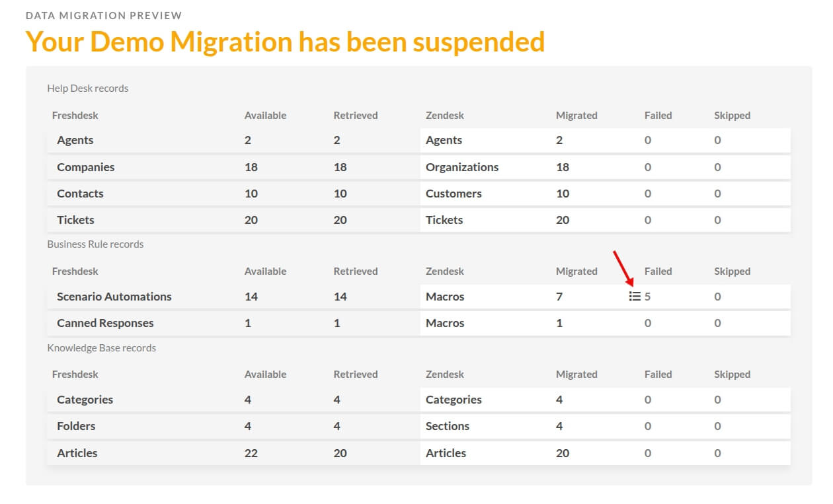
Task: Click the Freshdesk 'Agents' row label
Action: coord(75,140)
